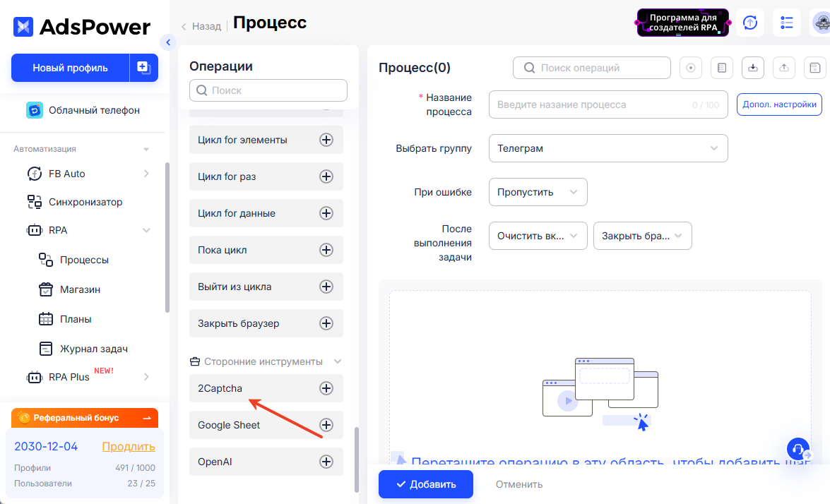830x504 pixels.
Task: Click the Добавить button
Action: click(x=425, y=484)
